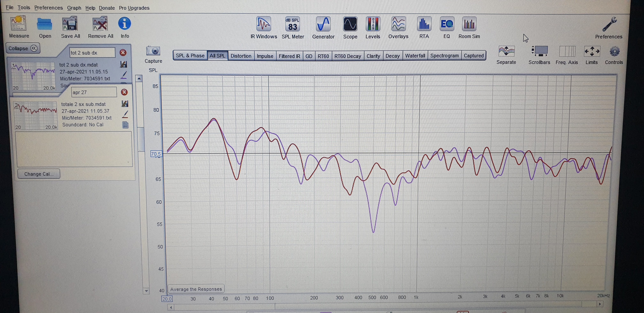Screen dimensions: 644x313
Task: Switch to Captured tab
Action: coord(474,56)
